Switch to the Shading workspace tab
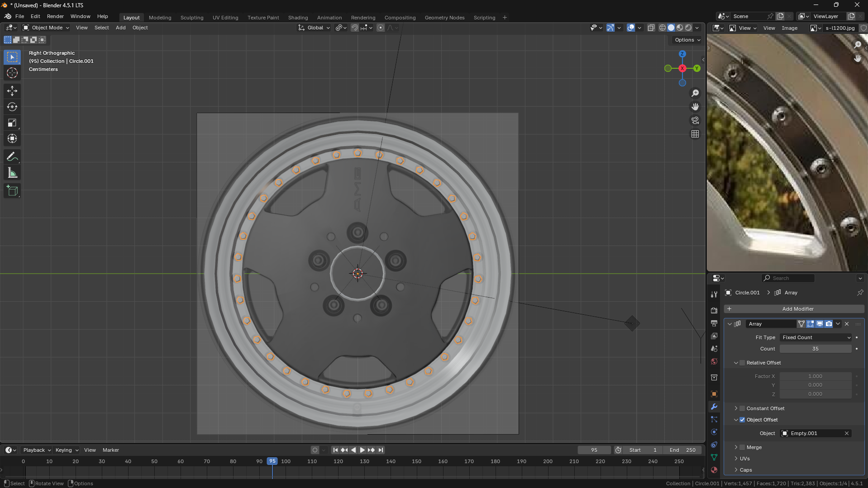 (x=298, y=18)
